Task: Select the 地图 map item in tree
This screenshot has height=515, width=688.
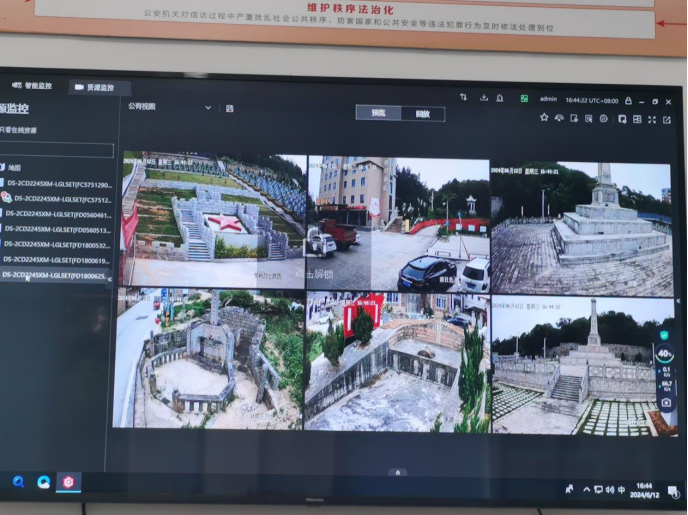Action: click(14, 168)
